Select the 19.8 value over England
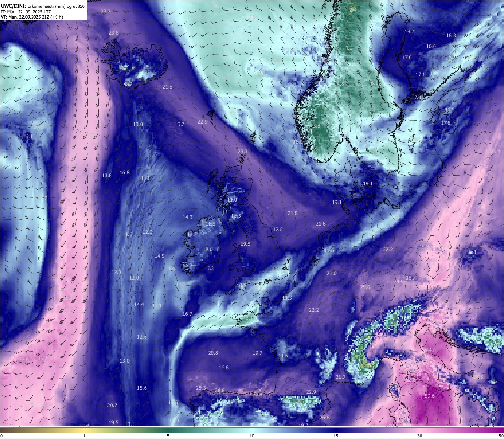 click(x=245, y=244)
